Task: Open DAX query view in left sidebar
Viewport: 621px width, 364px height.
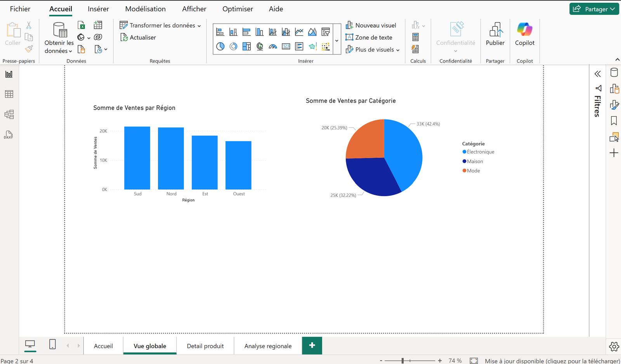Action: tap(9, 135)
